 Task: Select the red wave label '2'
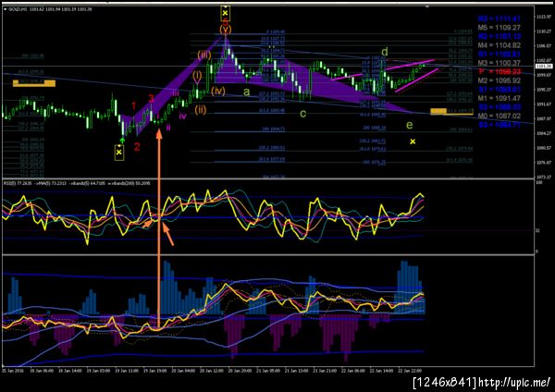137,146
